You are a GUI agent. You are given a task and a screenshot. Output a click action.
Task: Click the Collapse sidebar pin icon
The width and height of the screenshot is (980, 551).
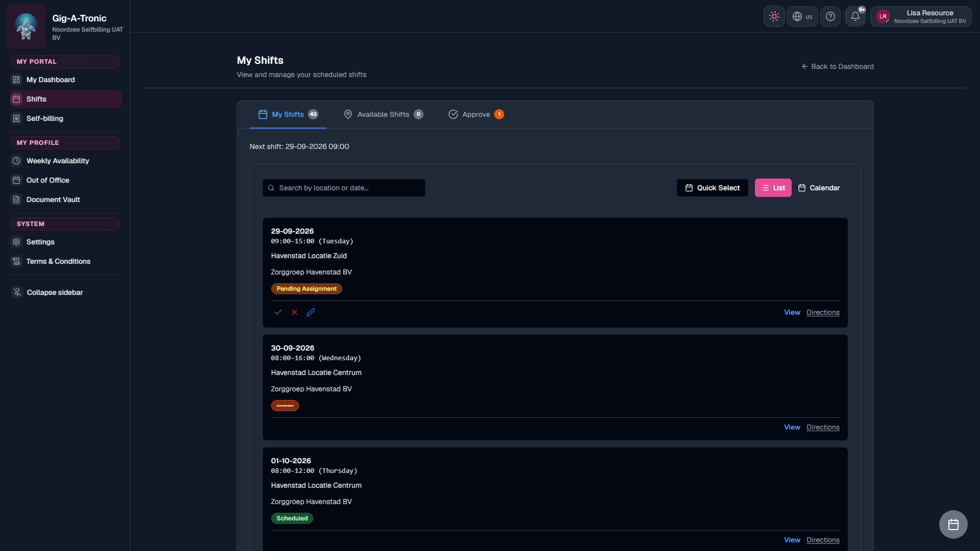(17, 292)
